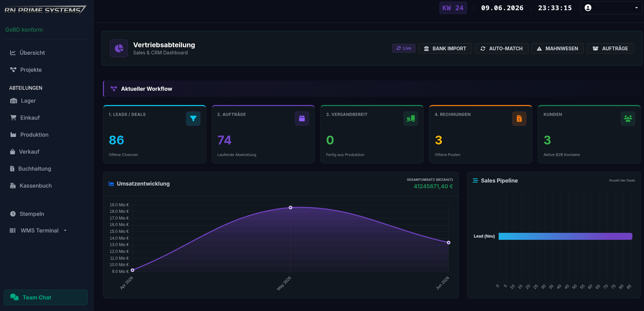This screenshot has width=644, height=311.
Task: Click the Anzahl der Deals label
Action: (622, 180)
